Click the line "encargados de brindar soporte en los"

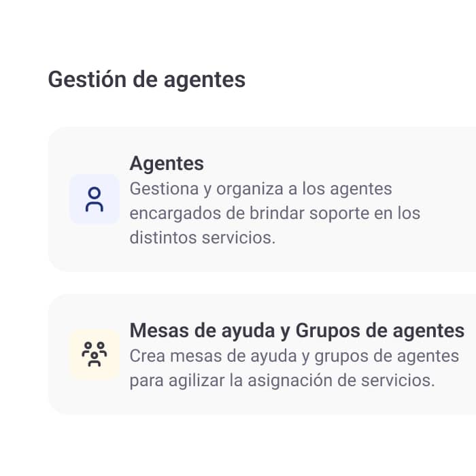275,214
